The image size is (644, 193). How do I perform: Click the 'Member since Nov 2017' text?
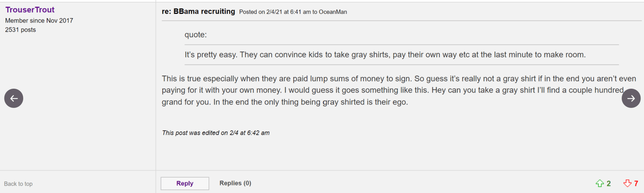tap(39, 20)
